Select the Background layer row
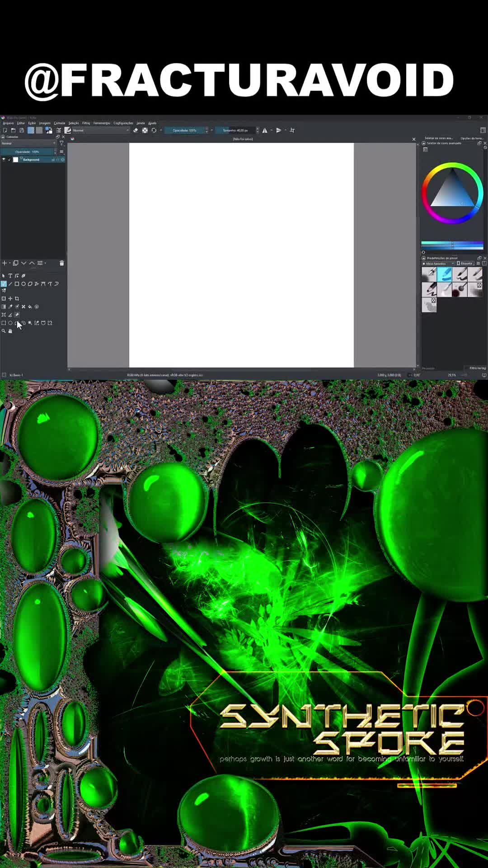 coord(33,160)
